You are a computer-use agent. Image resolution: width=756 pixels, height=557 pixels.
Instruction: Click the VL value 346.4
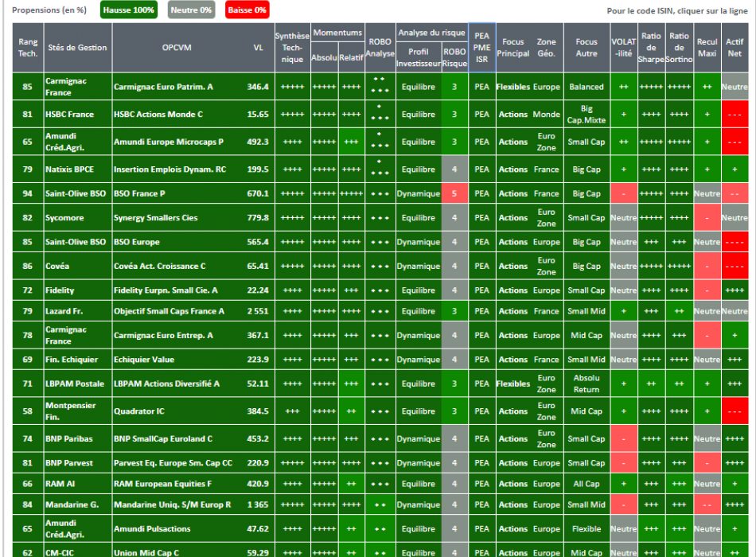point(258,87)
